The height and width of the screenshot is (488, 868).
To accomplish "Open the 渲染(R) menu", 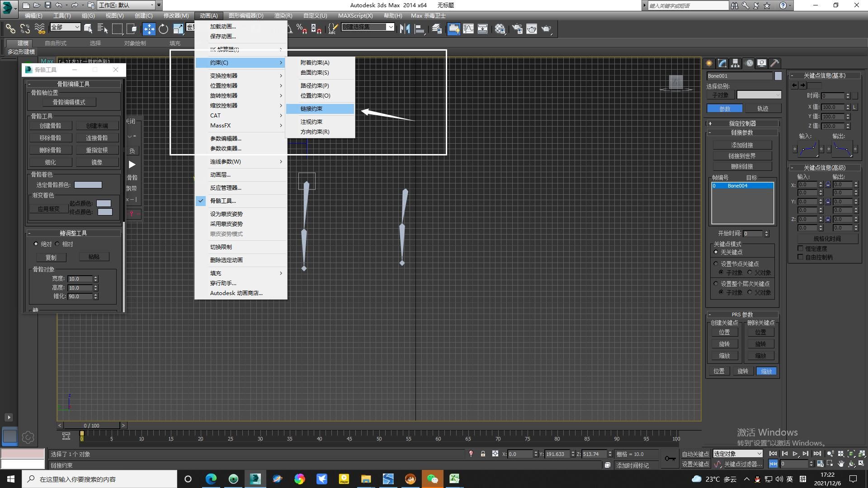I will coord(283,16).
